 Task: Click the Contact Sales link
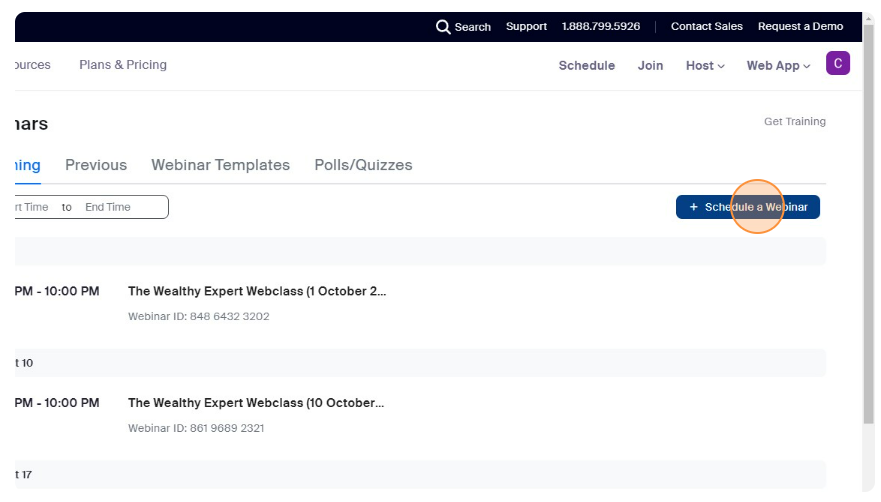[x=706, y=27]
